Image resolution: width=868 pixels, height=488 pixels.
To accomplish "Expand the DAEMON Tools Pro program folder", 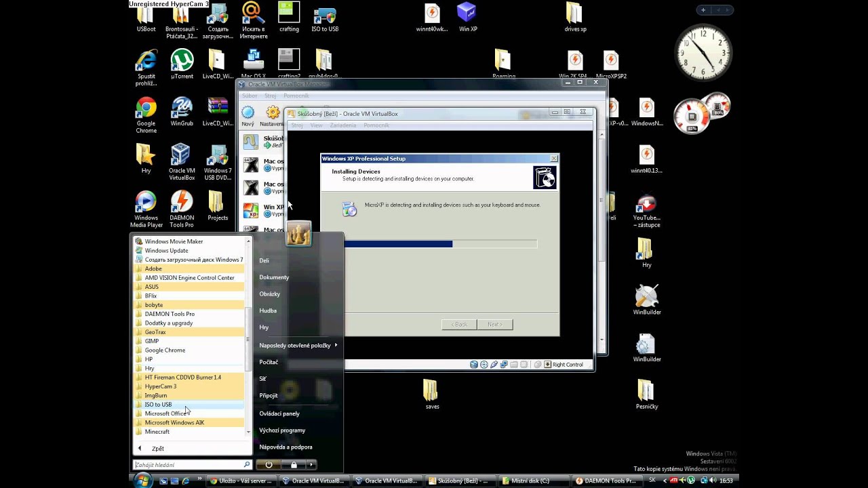I will point(189,314).
